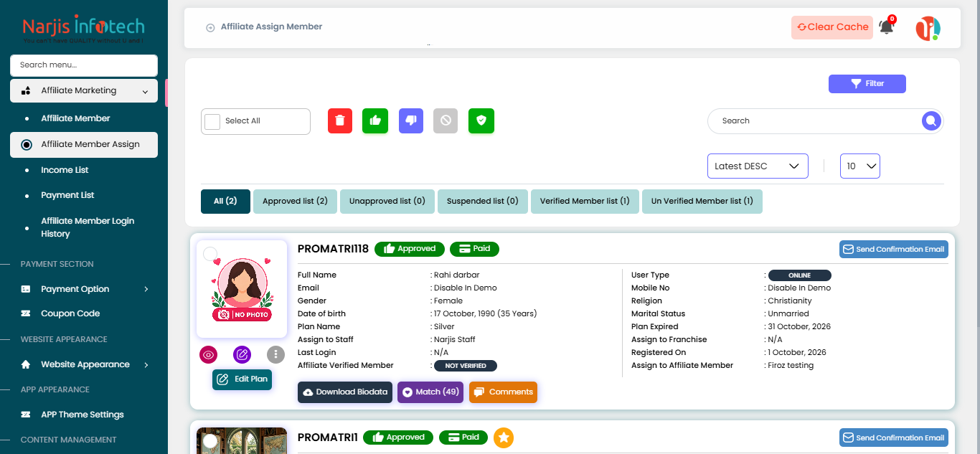The height and width of the screenshot is (454, 980).
Task: Open Affiliate Member in sidebar
Action: click(75, 118)
